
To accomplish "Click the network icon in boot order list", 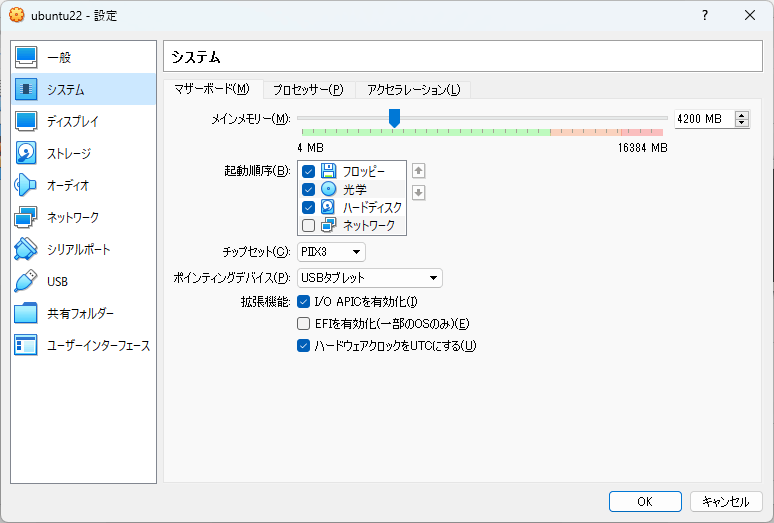I will tap(328, 225).
